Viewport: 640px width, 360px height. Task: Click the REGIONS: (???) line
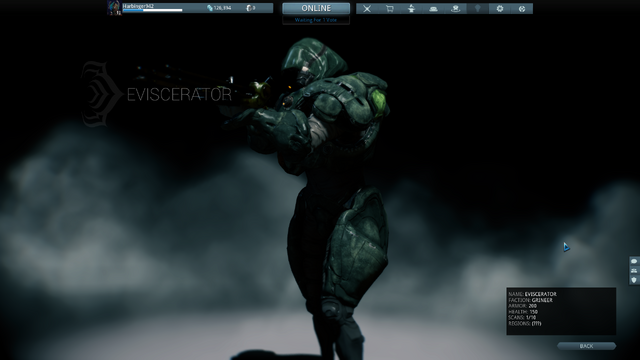524,324
